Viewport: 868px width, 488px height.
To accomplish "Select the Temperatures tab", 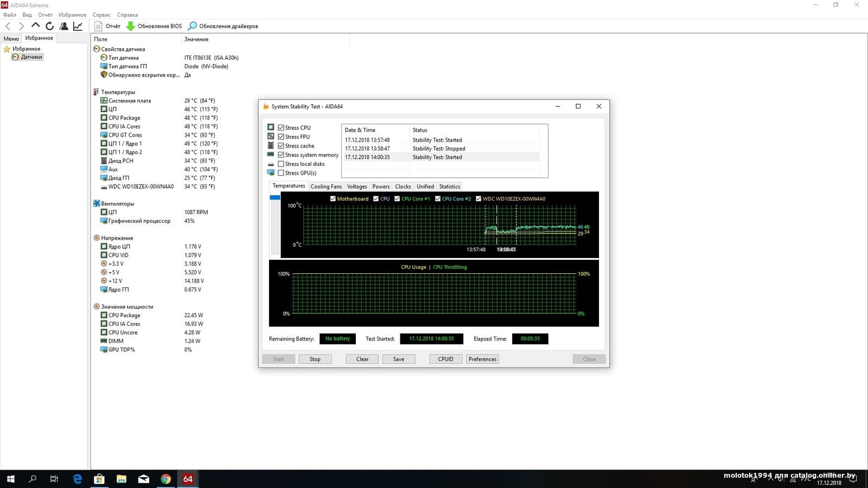I will [289, 186].
